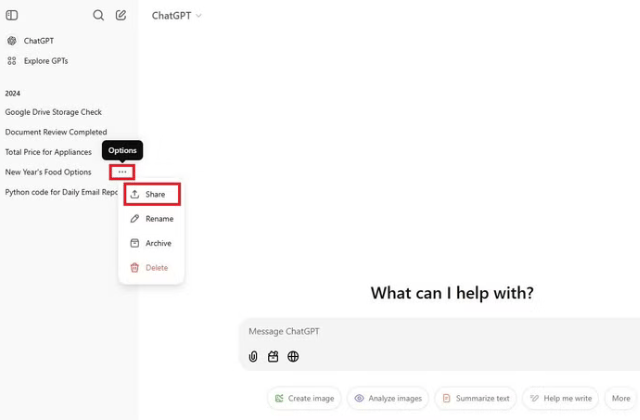Image resolution: width=640 pixels, height=420 pixels.
Task: Click the Analyze images suggestion
Action: (x=388, y=398)
